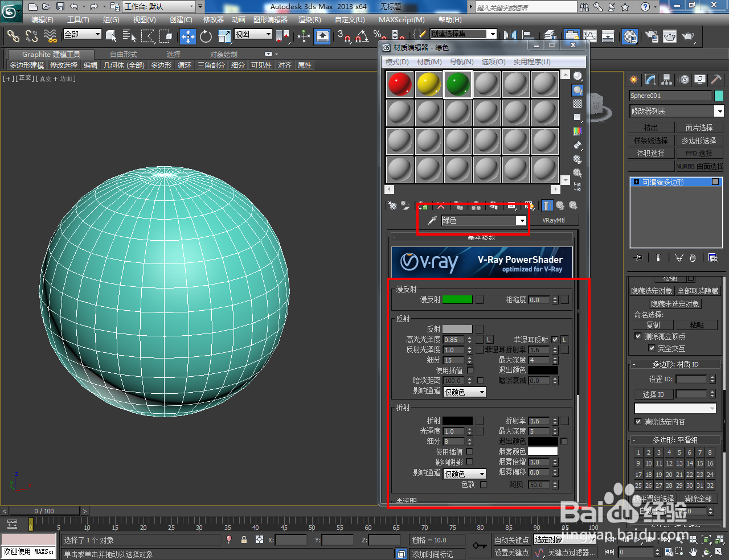Screen dimensions: 729x560
Task: Open the Display tab in command panel
Action: [700, 80]
